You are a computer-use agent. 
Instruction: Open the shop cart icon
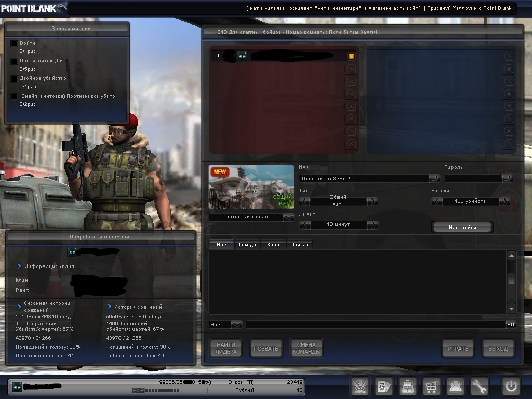tap(432, 387)
